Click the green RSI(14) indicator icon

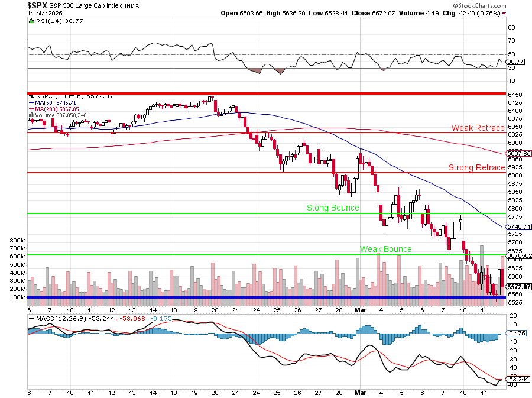pos(31,21)
